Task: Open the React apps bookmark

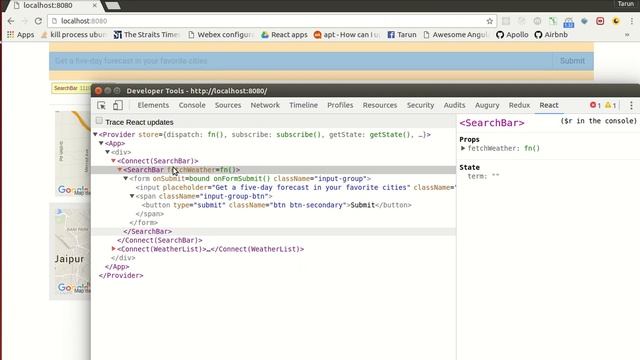Action: (284, 35)
